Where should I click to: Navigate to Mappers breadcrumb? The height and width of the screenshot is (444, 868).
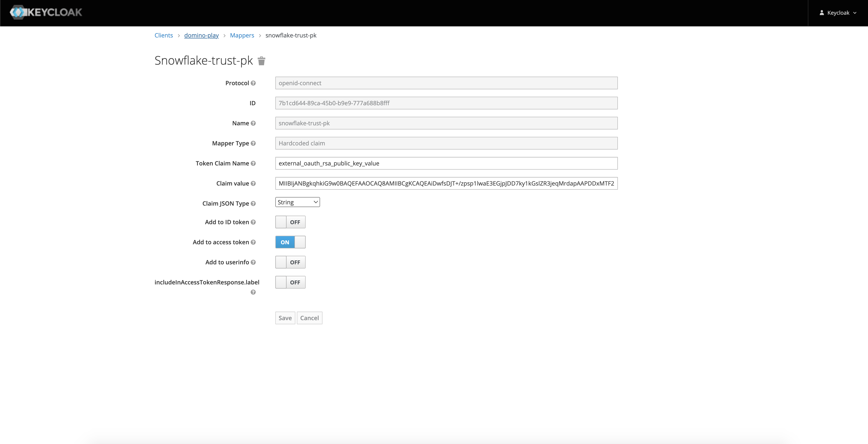point(242,35)
